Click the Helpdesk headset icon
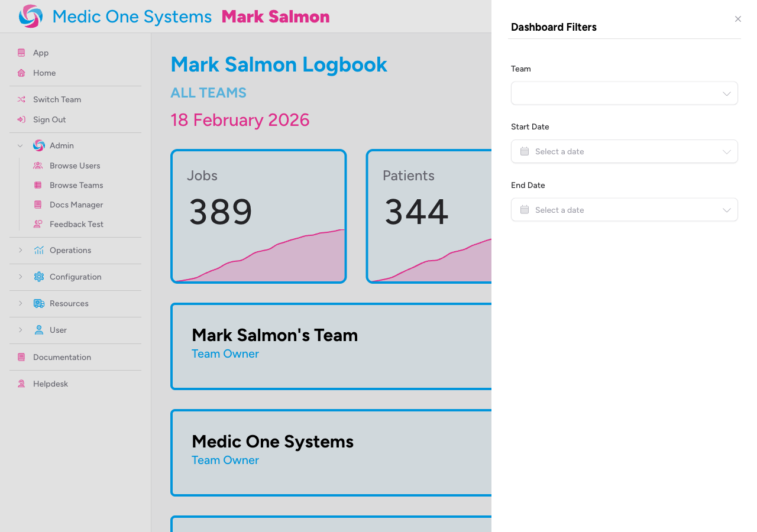This screenshot has width=757, height=532. pos(21,384)
